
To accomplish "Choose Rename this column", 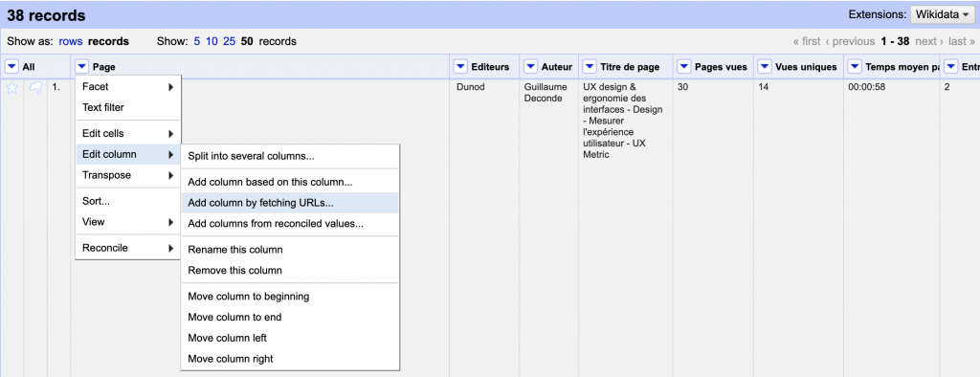I will [x=290, y=250].
